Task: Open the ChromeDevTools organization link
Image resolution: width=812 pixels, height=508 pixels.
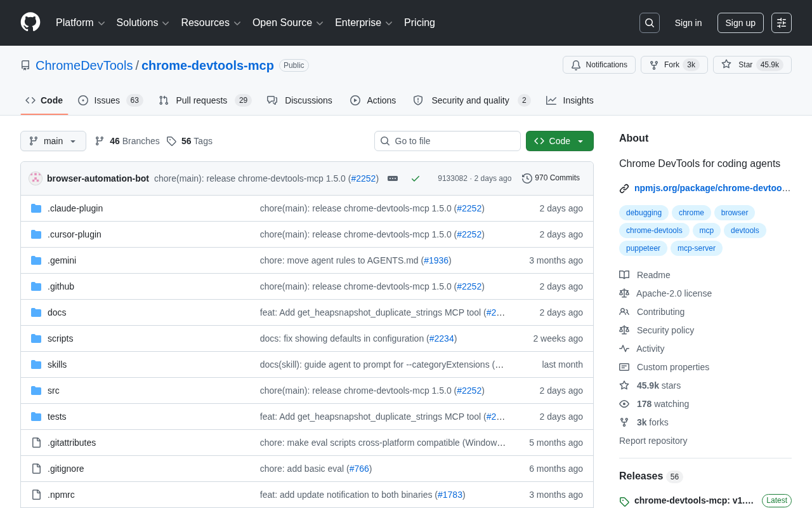Action: click(84, 65)
